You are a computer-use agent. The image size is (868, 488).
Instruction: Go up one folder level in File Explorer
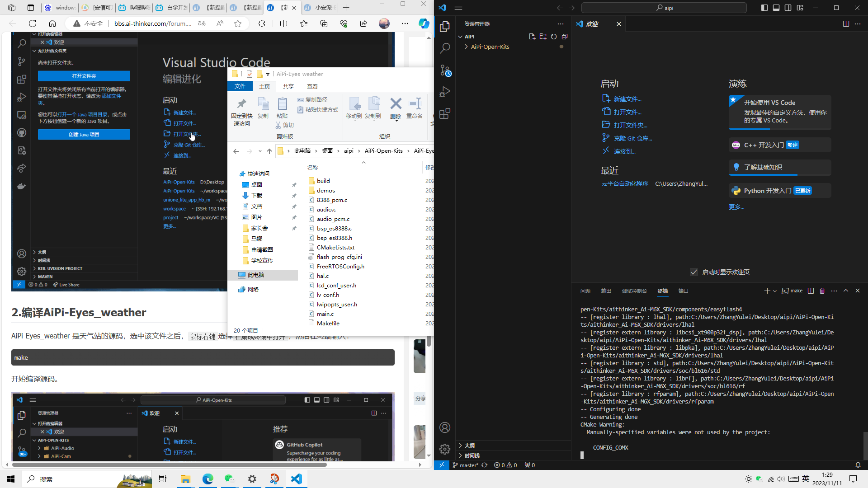click(269, 151)
